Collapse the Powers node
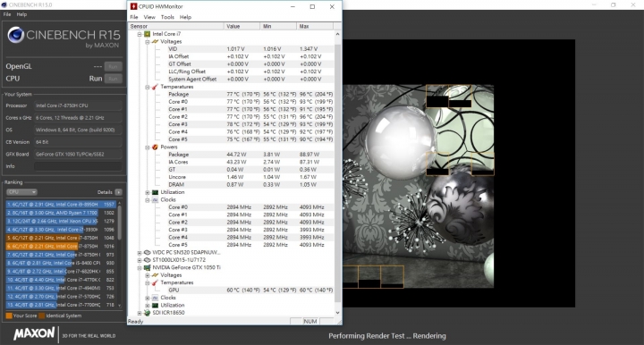This screenshot has width=644, height=345. (x=147, y=147)
